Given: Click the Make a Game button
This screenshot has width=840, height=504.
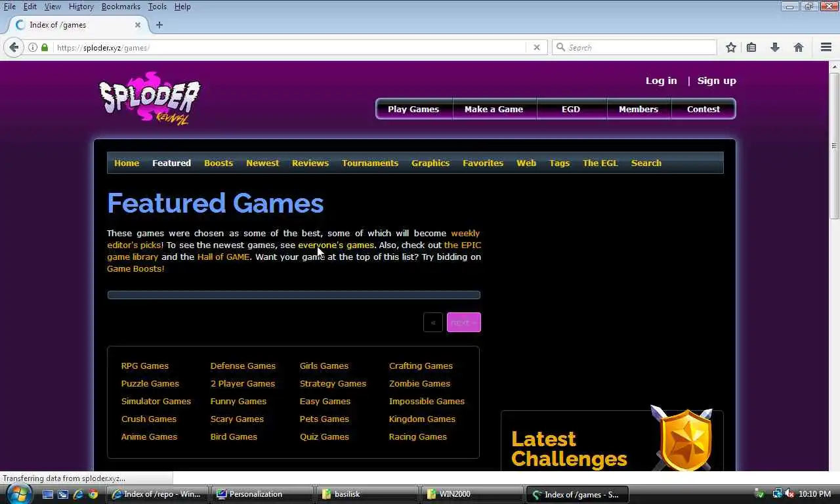Looking at the screenshot, I should [494, 109].
